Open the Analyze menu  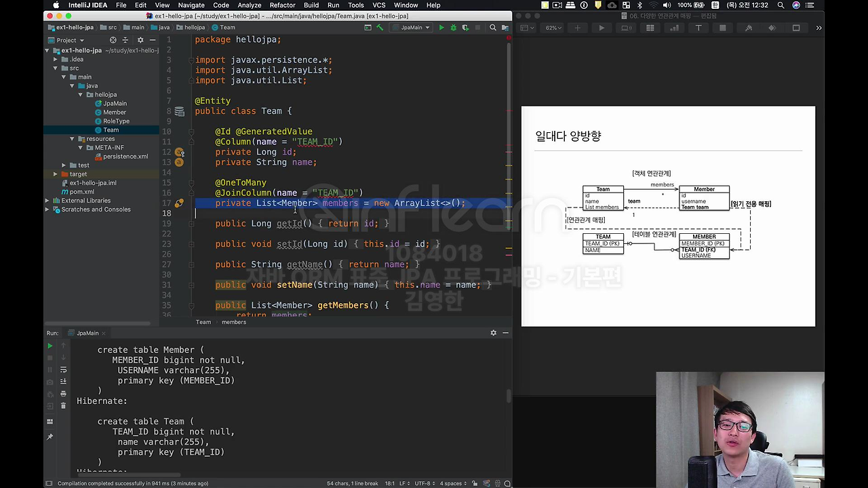pos(250,5)
